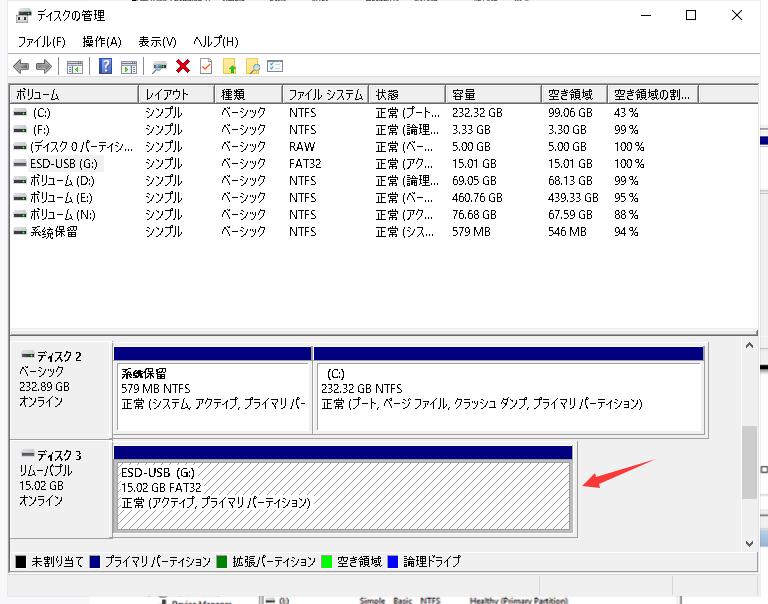
Task: Maximize the ディスクの管理 window
Action: [x=691, y=15]
